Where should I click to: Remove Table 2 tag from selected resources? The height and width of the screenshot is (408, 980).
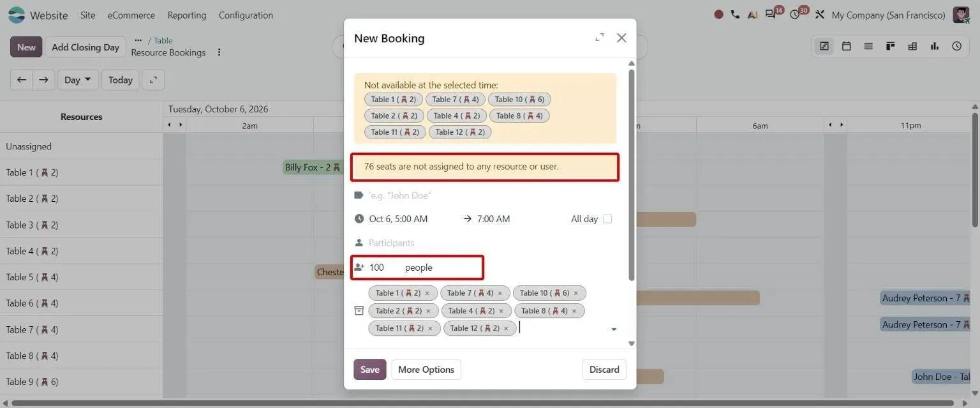click(x=428, y=312)
